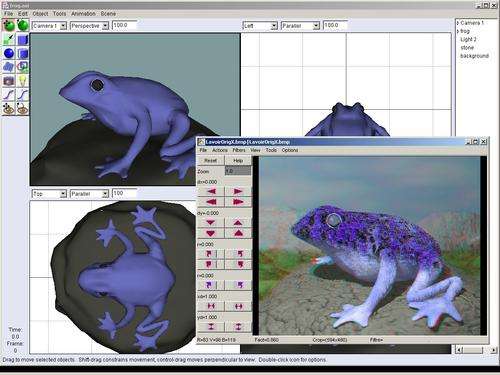Click double left arrow under dx label
This screenshot has width=500, height=375.
(x=211, y=202)
